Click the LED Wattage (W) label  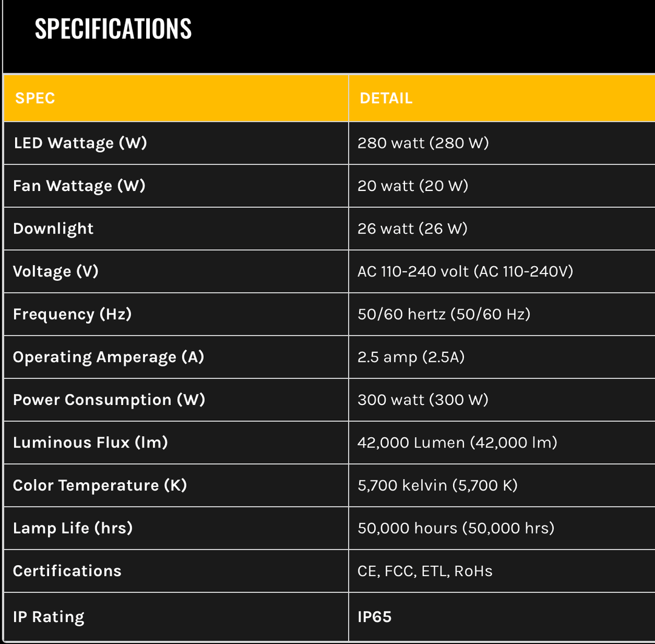[80, 143]
